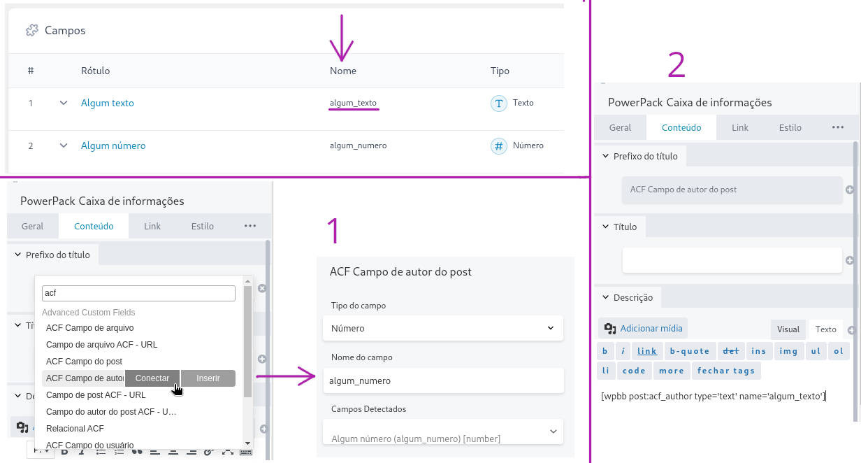Switch to Link tab in right panel
868x463 pixels.
point(740,127)
